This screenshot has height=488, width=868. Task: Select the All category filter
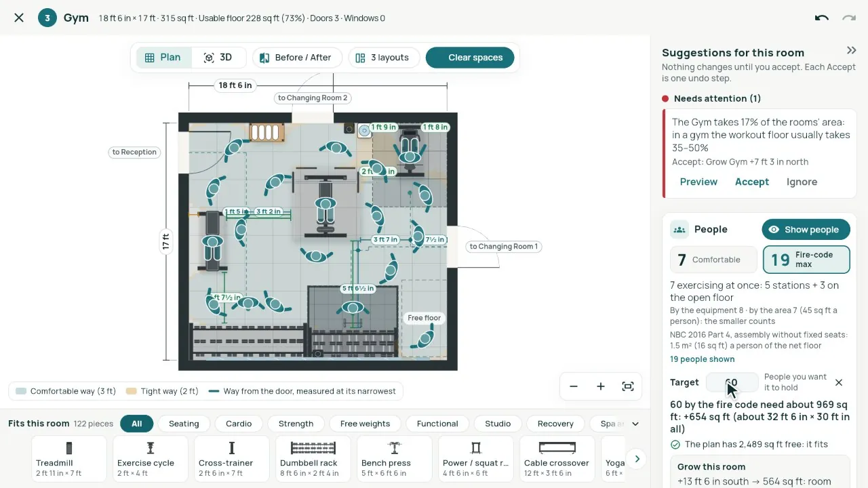(137, 424)
